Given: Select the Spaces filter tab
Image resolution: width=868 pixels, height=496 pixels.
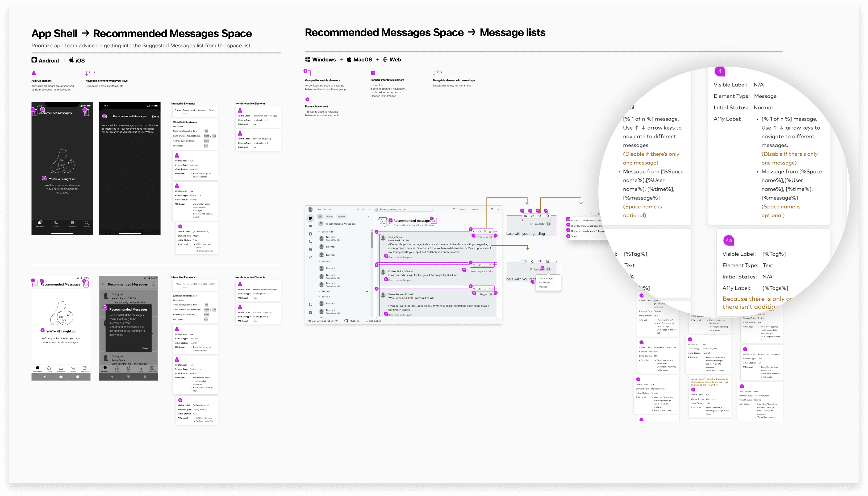Looking at the screenshot, I should click(x=341, y=217).
